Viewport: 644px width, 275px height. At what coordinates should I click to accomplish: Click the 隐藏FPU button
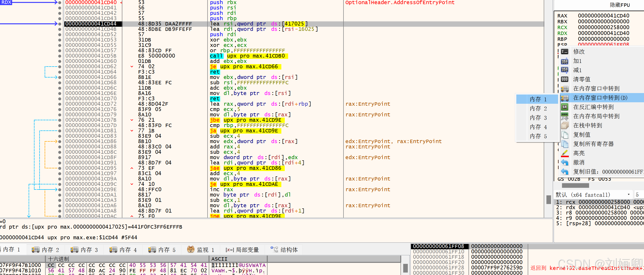620,5
